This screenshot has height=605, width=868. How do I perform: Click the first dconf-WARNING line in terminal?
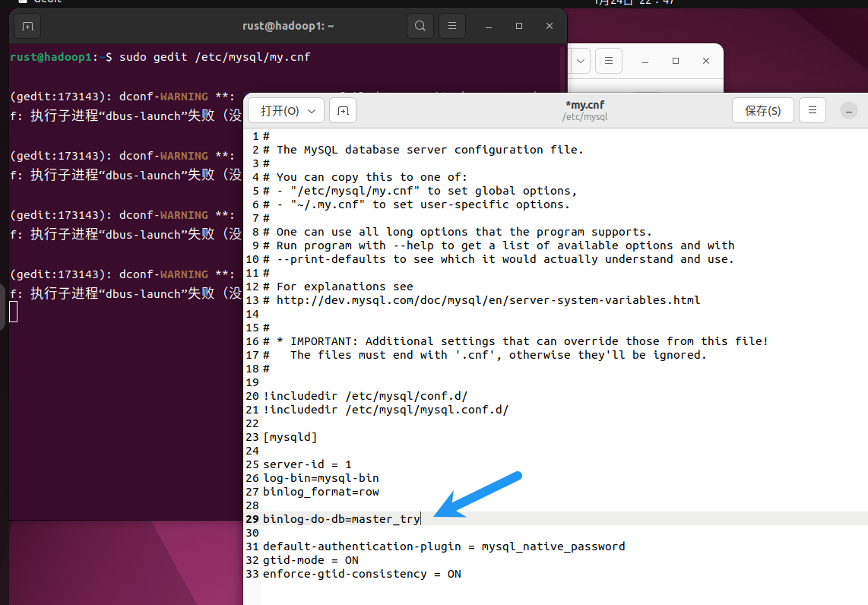click(x=122, y=97)
